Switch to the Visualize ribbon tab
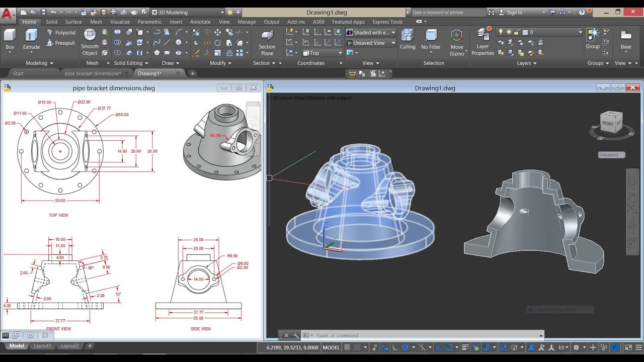This screenshot has height=362, width=644. pos(120,22)
